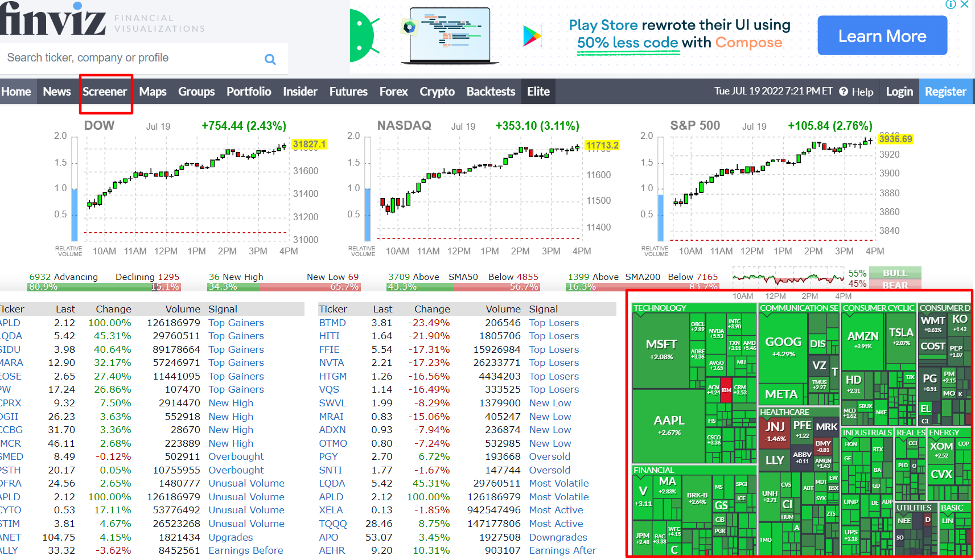Click the Downgrades signal link
975x560 pixels.
[x=558, y=537]
